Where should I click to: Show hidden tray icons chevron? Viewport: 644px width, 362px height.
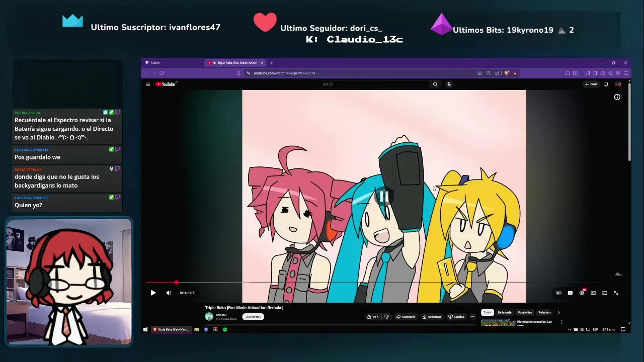[570, 330]
